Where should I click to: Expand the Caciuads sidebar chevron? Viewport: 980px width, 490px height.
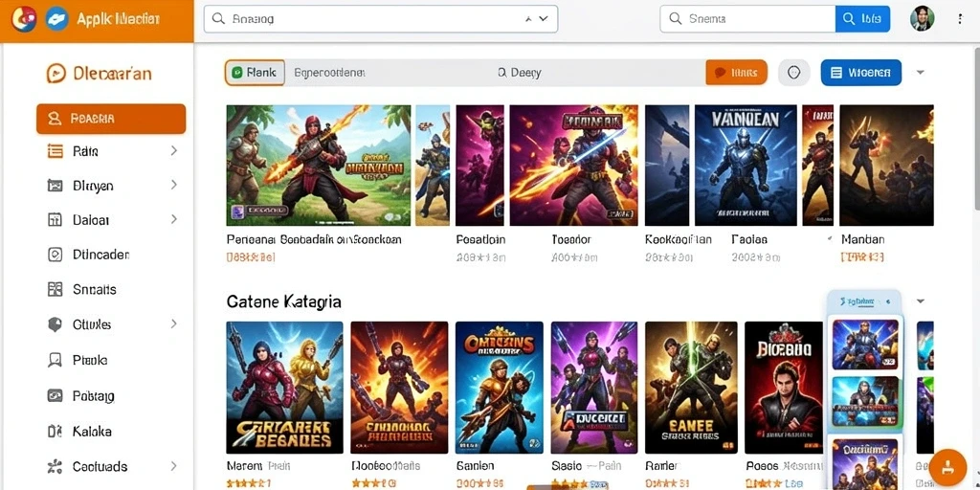[x=174, y=466]
